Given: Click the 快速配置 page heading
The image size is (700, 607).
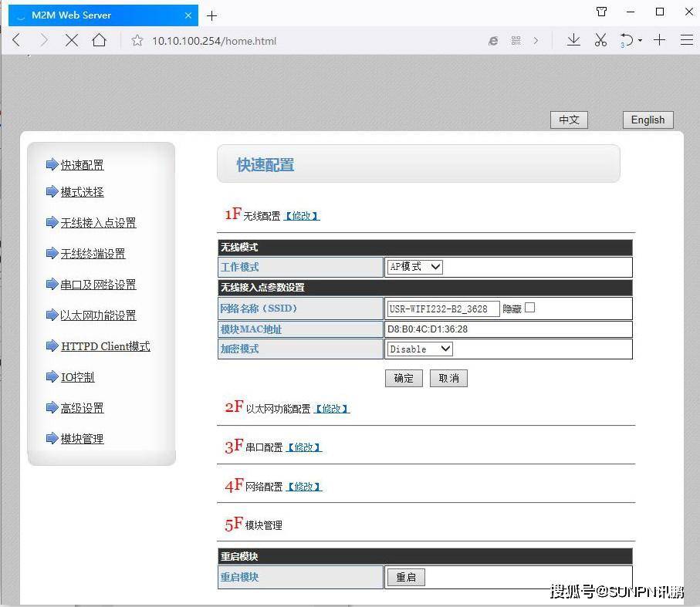Looking at the screenshot, I should (265, 164).
